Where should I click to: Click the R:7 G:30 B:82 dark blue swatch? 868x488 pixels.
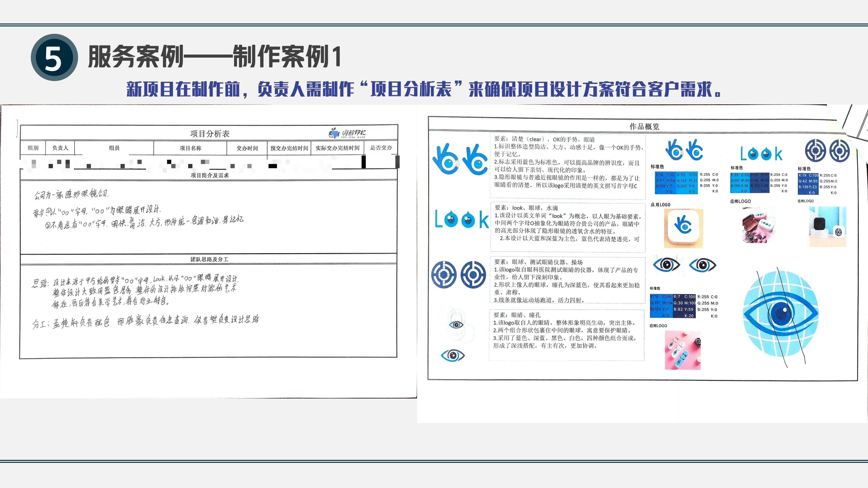(x=684, y=306)
